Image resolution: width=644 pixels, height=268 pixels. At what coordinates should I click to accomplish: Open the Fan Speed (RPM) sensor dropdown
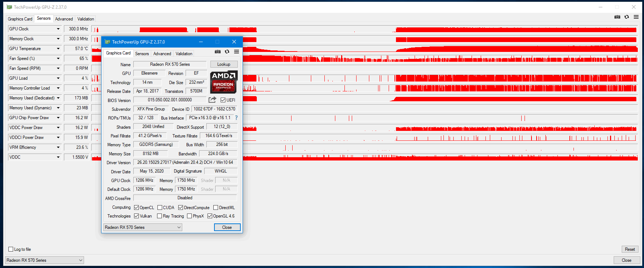pos(58,68)
